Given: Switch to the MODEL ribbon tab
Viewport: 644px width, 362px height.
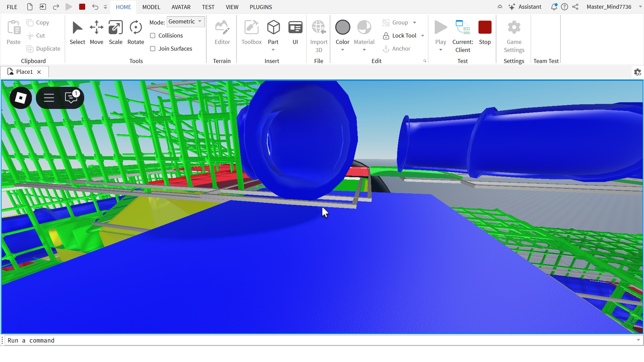Looking at the screenshot, I should (x=151, y=7).
